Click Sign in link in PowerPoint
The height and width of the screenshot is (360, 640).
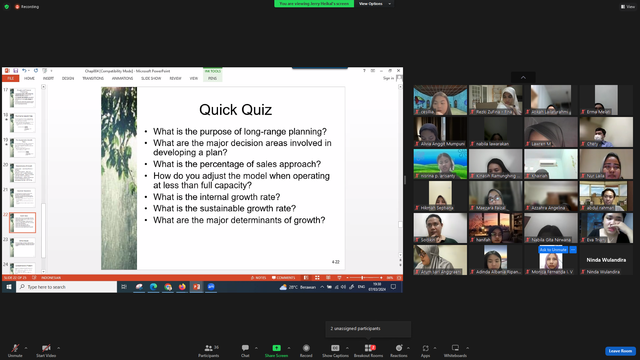pyautogui.click(x=388, y=78)
